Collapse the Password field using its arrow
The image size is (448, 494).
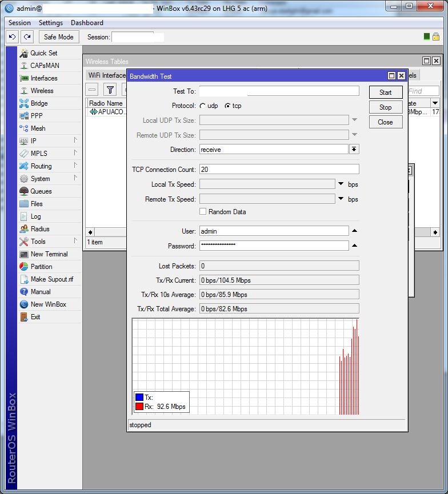coord(355,246)
